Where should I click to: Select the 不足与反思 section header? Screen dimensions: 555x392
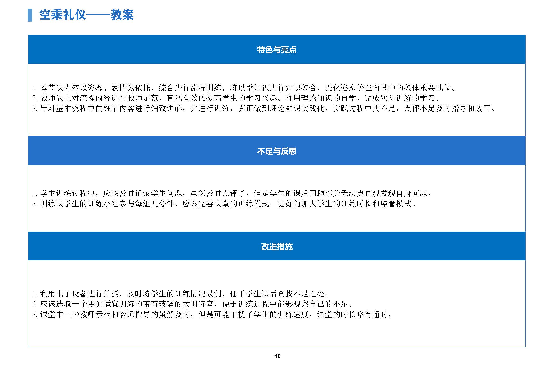(277, 151)
